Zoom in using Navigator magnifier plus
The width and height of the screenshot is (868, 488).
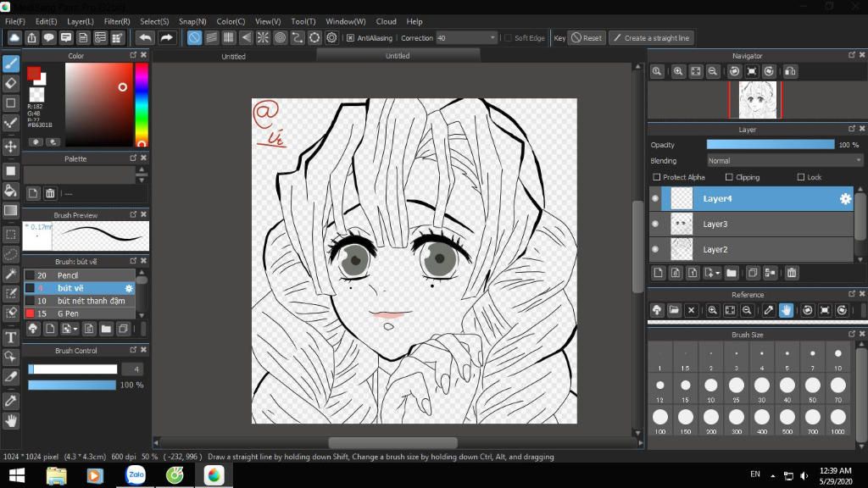tap(678, 71)
